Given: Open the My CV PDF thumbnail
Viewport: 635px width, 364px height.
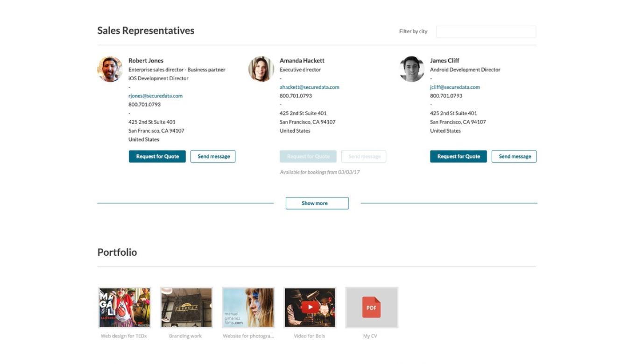Looking at the screenshot, I should [x=372, y=308].
